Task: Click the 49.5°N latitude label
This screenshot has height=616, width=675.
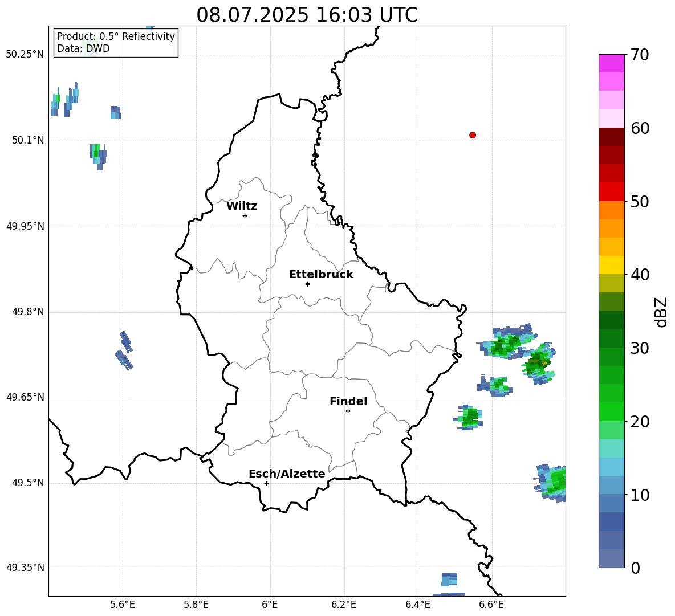Action: tap(28, 483)
